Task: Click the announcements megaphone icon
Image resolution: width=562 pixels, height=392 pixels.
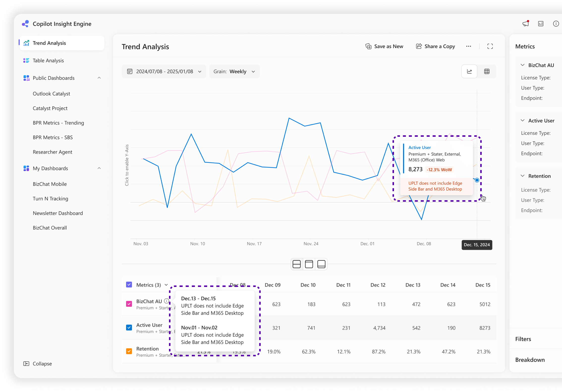Action: coord(525,24)
